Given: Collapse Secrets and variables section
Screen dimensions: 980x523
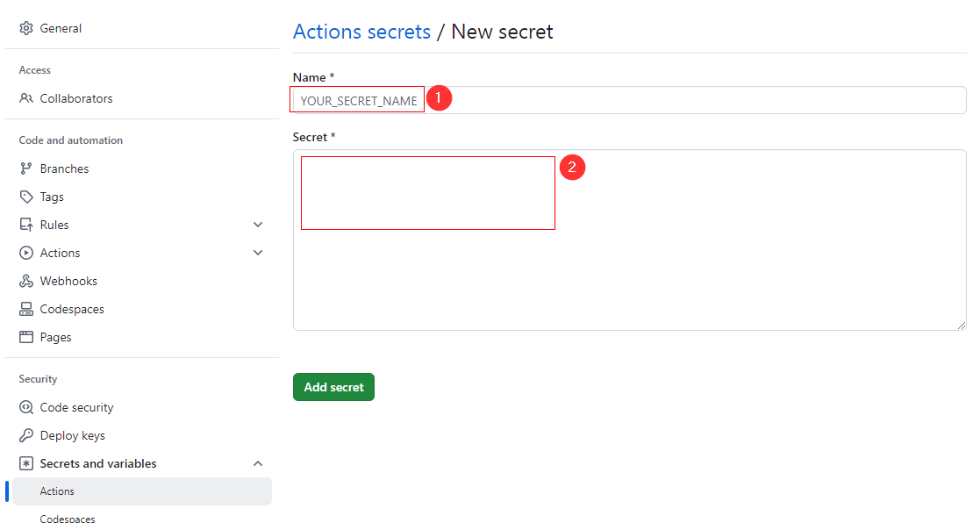Looking at the screenshot, I should tap(257, 462).
